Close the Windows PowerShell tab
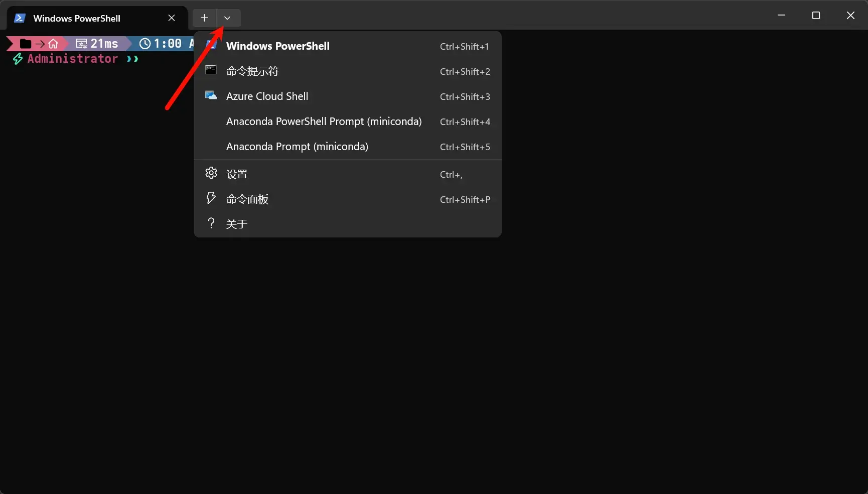Viewport: 868px width, 494px height. [x=172, y=18]
